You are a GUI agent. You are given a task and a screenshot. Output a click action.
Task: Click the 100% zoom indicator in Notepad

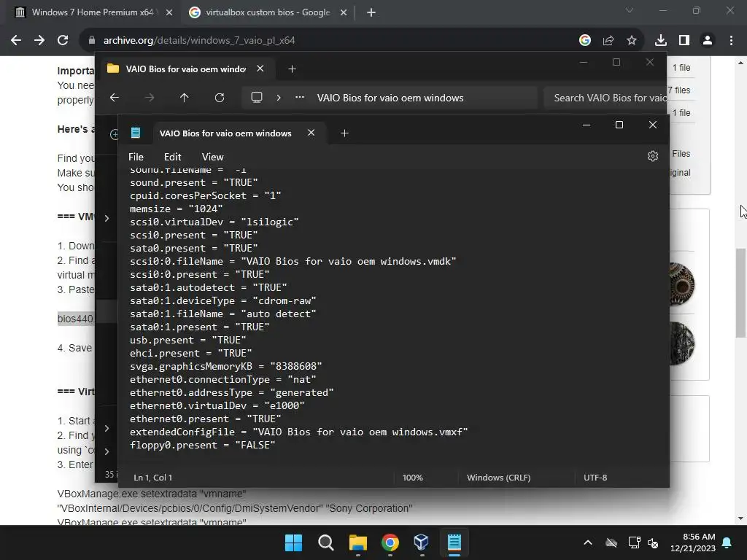(413, 477)
